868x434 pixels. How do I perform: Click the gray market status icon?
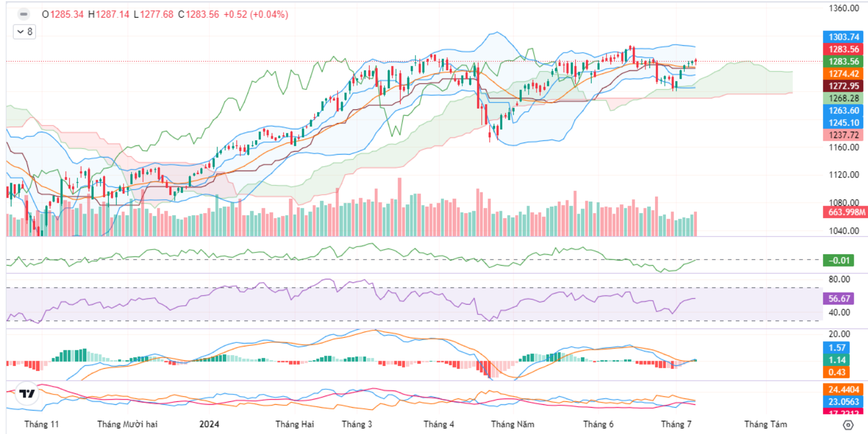point(23,14)
